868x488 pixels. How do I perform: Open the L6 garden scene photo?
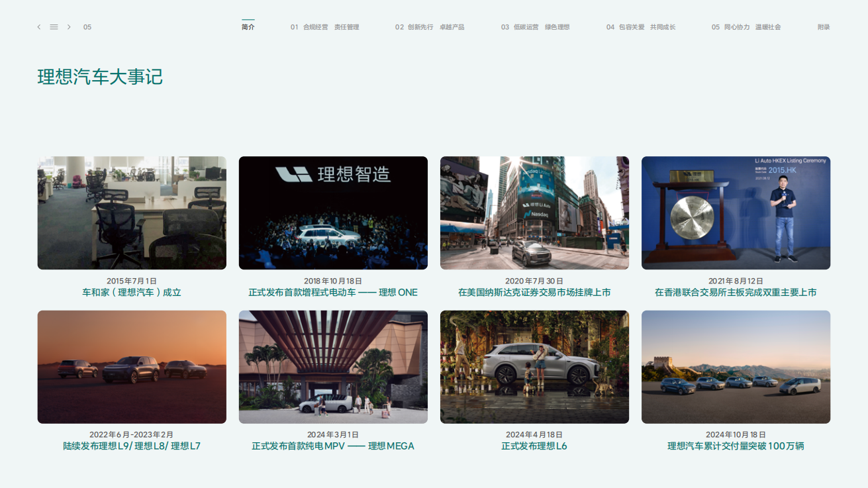point(534,367)
